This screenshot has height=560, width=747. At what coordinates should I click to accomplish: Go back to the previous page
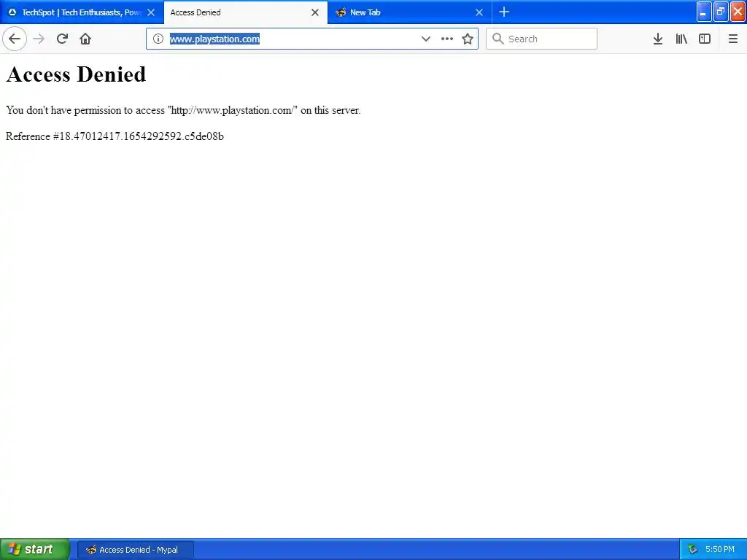click(15, 39)
